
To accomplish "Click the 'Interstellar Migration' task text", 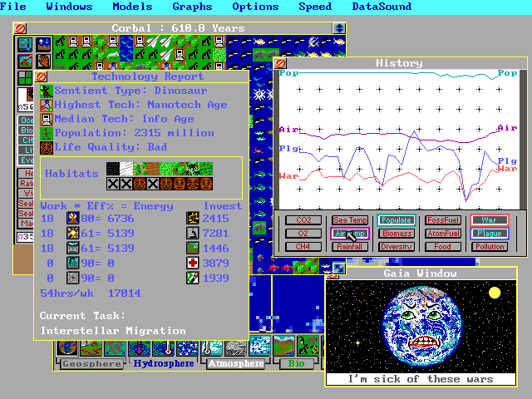I will click(x=113, y=331).
